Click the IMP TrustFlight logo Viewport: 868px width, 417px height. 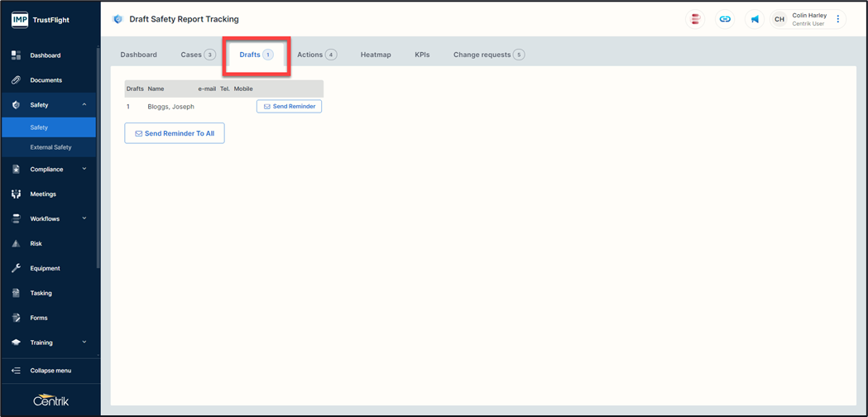(41, 21)
